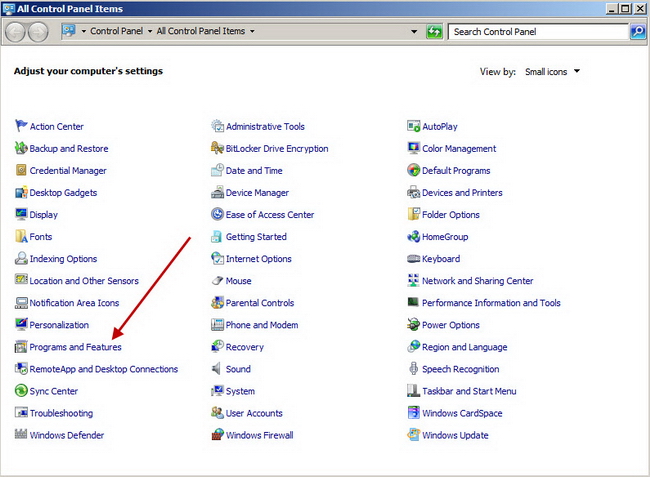Image resolution: width=650 pixels, height=477 pixels.
Task: Click the AutoPlay icon
Action: [x=414, y=126]
